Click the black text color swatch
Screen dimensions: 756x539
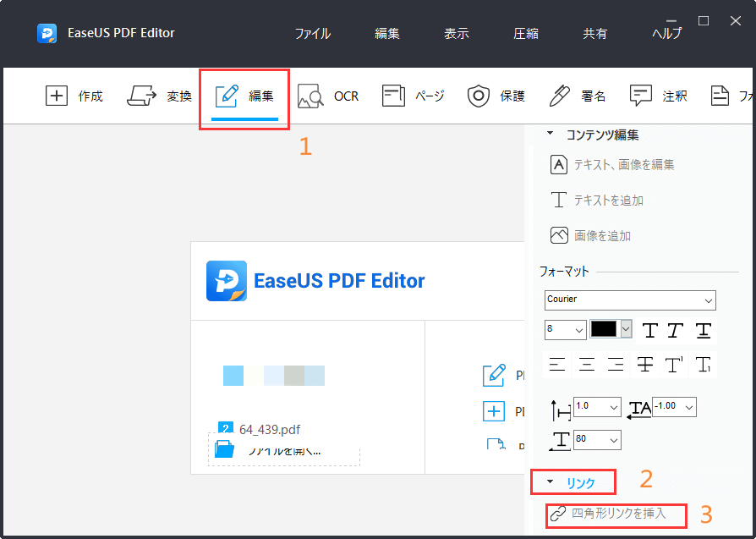(x=604, y=330)
